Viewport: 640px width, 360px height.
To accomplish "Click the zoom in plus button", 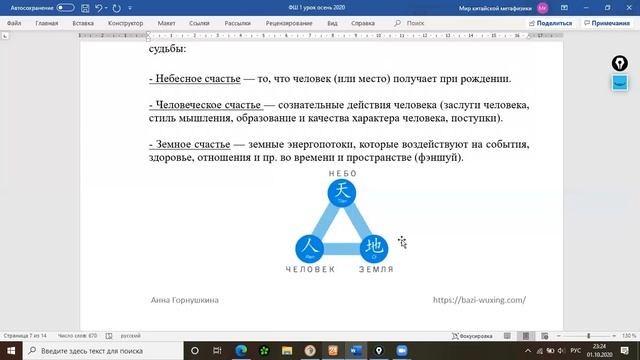I will [x=614, y=336].
